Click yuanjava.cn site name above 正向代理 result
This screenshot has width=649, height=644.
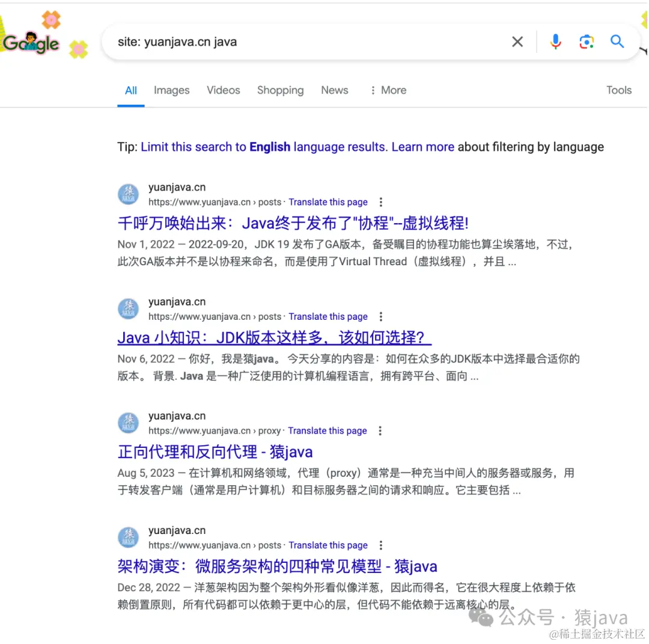pos(177,416)
